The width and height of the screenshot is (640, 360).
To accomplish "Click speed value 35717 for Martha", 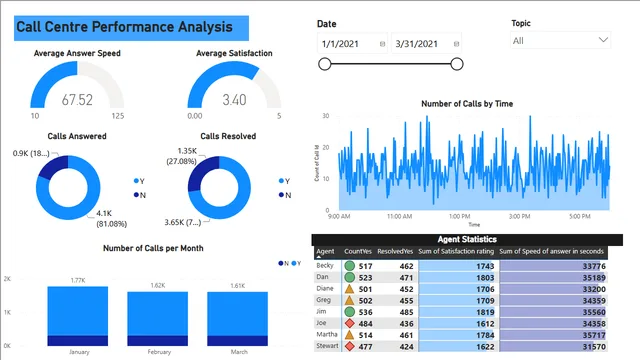I will click(594, 335).
